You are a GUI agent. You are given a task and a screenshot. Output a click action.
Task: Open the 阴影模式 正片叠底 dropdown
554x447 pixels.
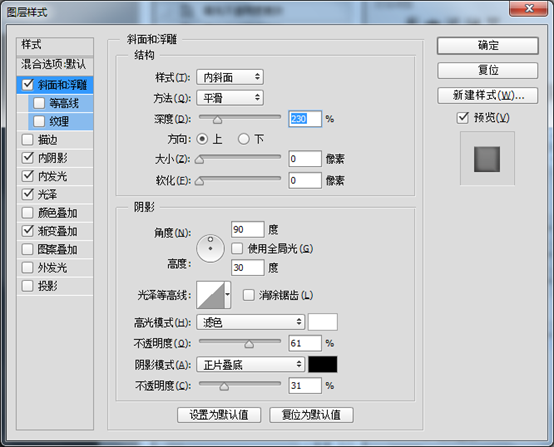(251, 364)
